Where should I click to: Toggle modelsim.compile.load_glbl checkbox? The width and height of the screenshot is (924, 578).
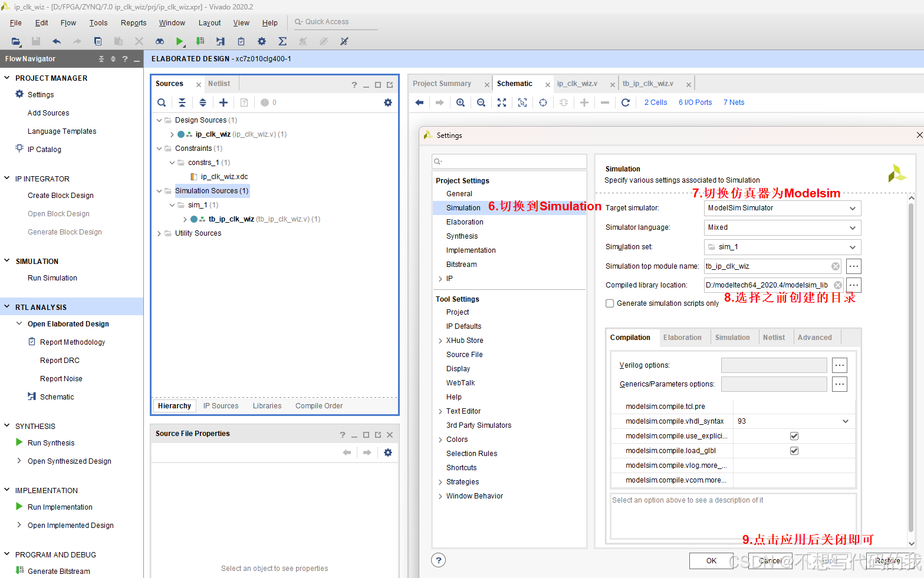coord(794,451)
